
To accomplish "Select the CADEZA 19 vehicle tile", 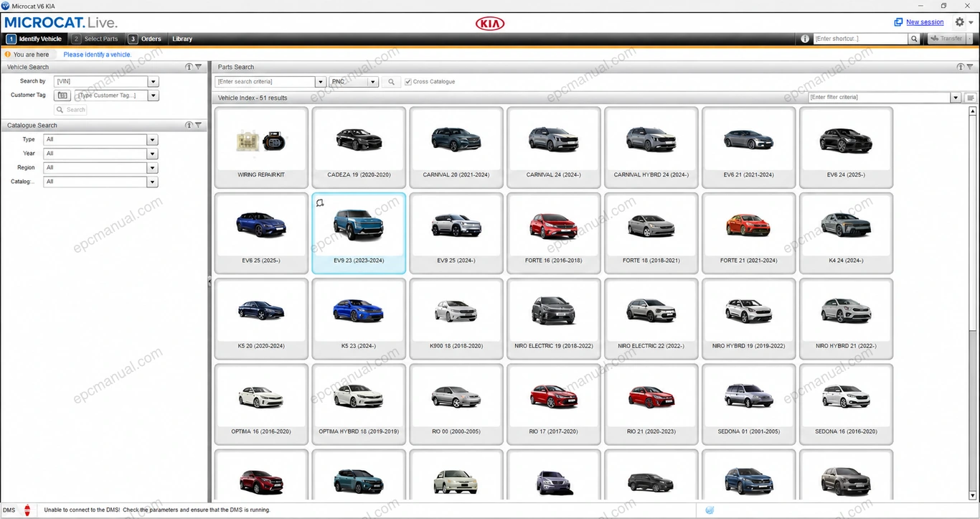I will click(x=359, y=148).
